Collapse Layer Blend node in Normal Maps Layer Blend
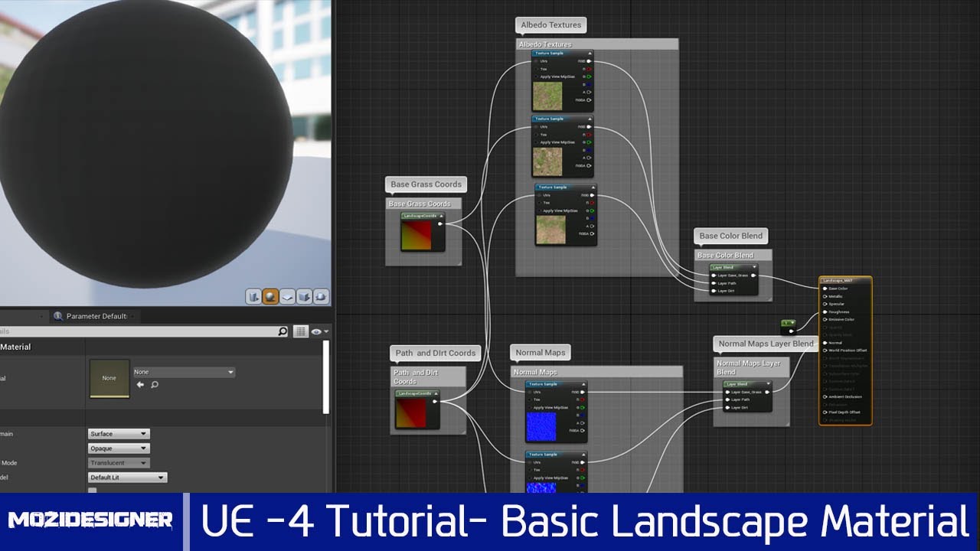This screenshot has height=551, width=980. coord(767,384)
